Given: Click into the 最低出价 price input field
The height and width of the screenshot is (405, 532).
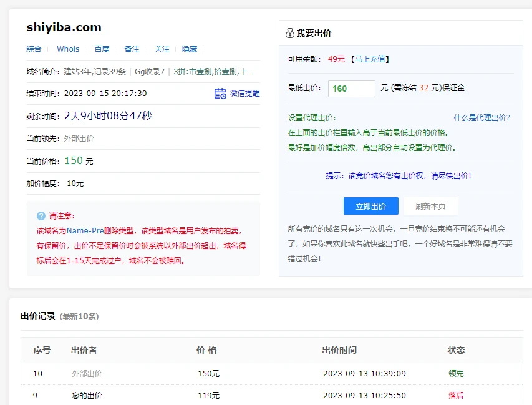Looking at the screenshot, I should point(351,89).
